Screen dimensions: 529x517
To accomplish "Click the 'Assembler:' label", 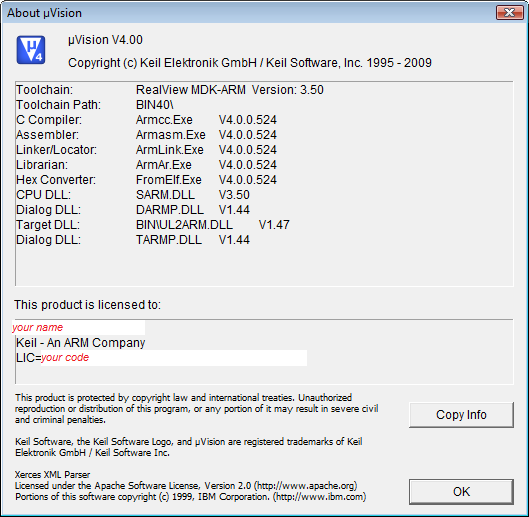I will click(47, 135).
